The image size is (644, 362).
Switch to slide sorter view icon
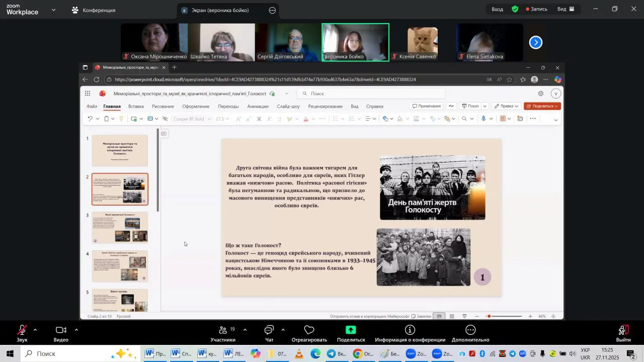(x=452, y=316)
